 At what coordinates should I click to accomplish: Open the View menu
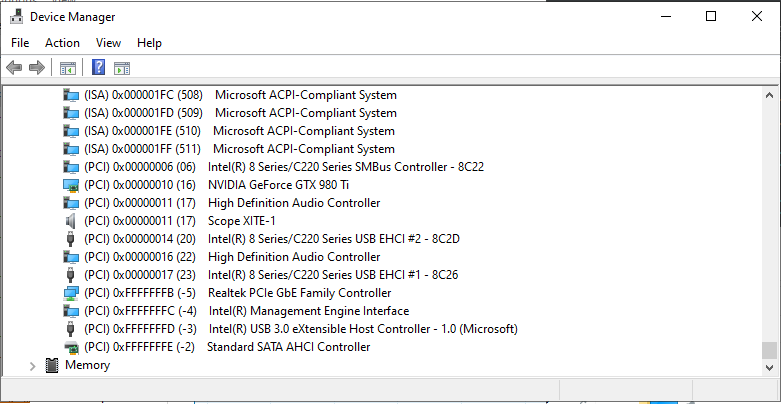[x=108, y=43]
